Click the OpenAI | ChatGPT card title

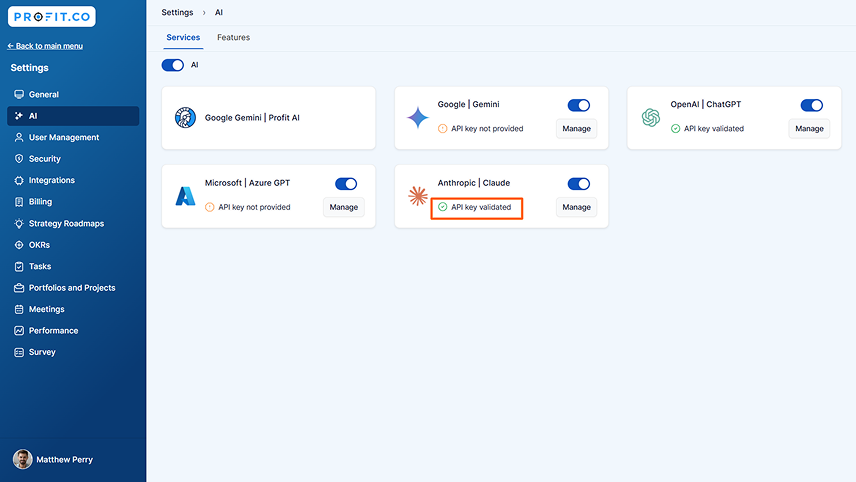(706, 104)
